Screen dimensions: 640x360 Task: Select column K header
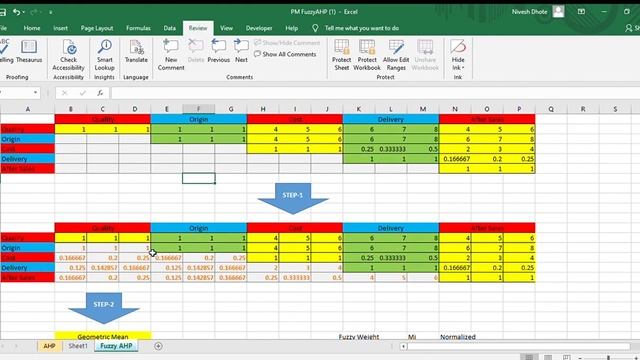(x=359, y=109)
